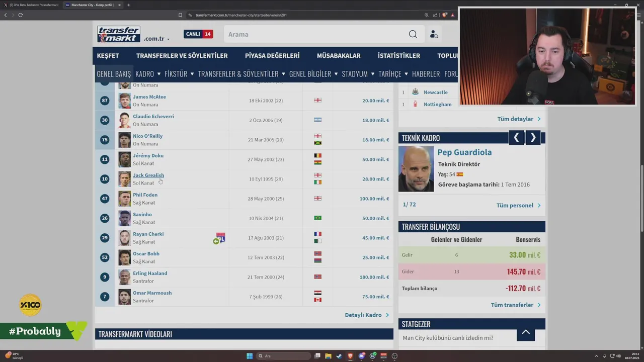Click Omar Marmoush's portrait thumbnail

[124, 297]
